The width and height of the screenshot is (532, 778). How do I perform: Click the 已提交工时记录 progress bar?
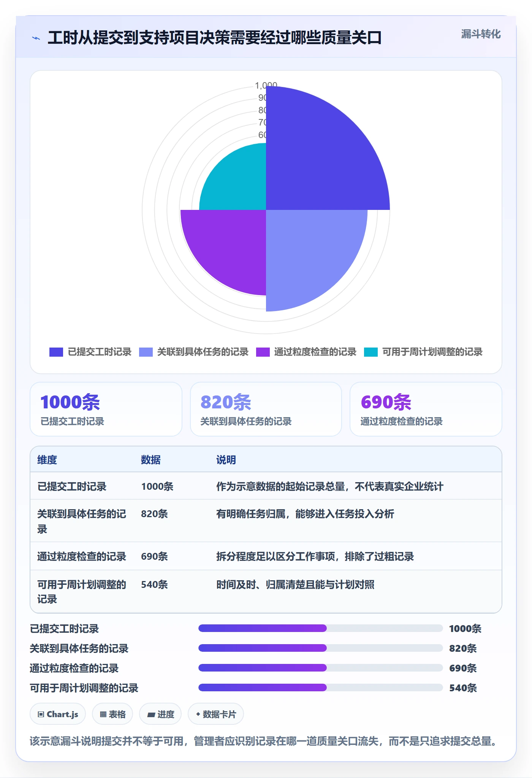click(320, 628)
